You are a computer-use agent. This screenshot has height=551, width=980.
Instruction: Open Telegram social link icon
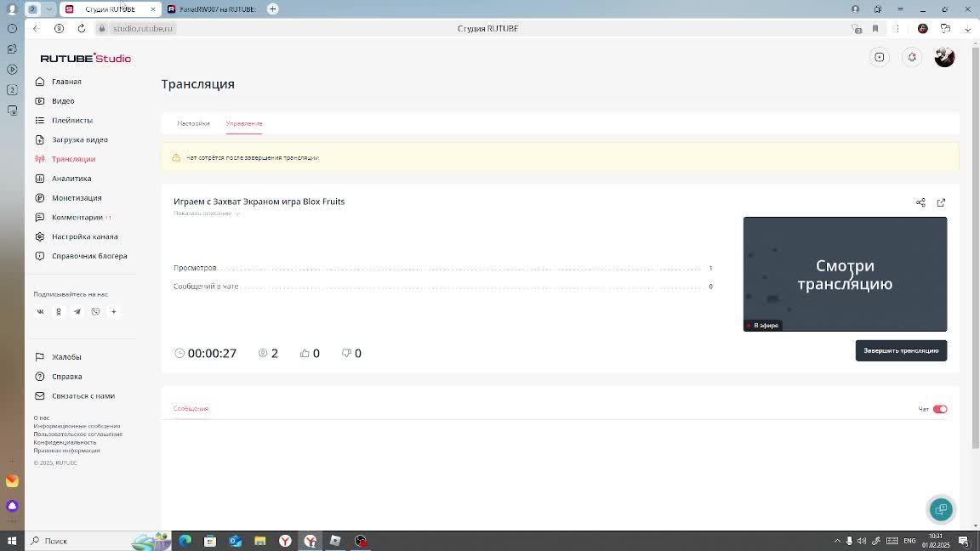pos(77,312)
